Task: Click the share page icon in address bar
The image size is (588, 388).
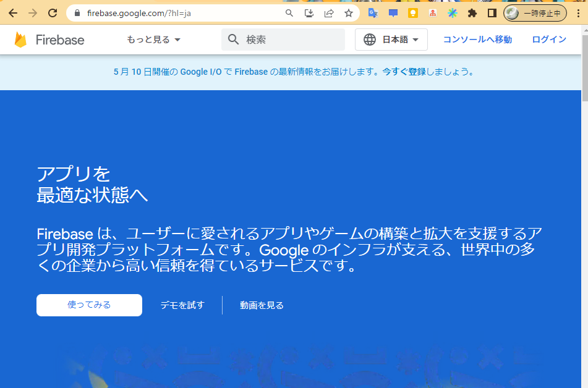Action: tap(329, 13)
